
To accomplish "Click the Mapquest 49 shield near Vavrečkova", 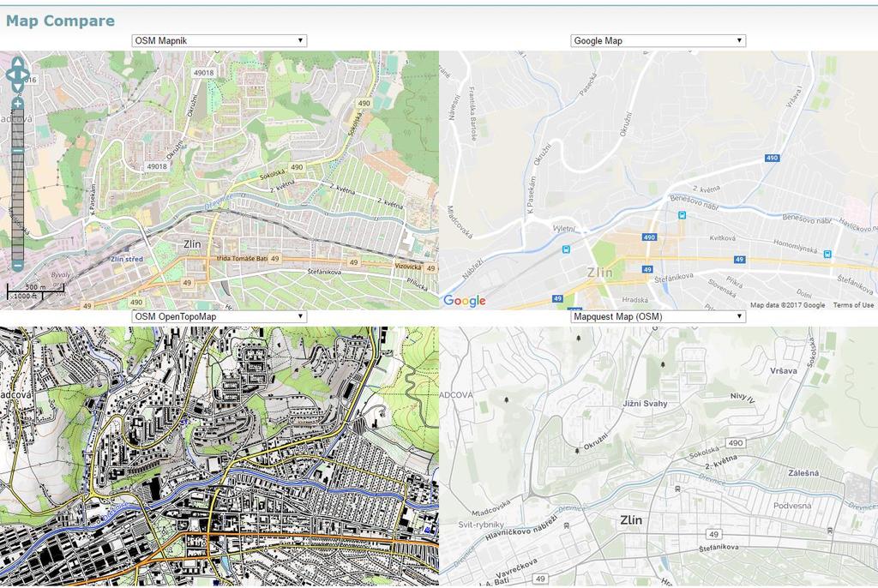I will click(540, 579).
